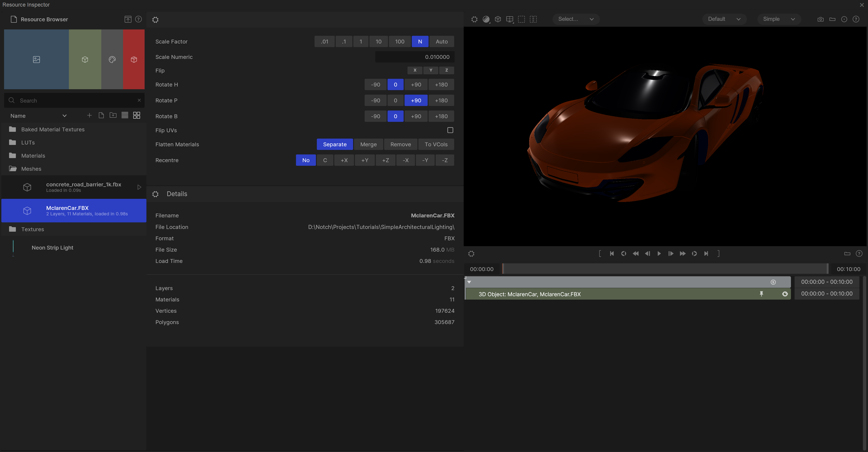Screen dimensions: 868x452
Task: Switch resource list to grid view
Action: (x=136, y=115)
